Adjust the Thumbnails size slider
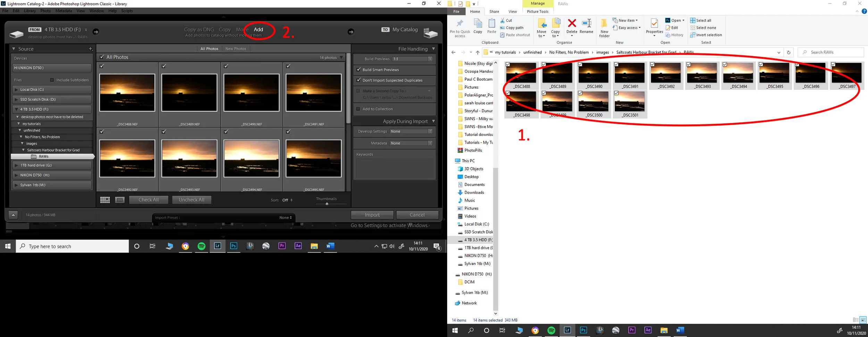868x337 pixels. 327,204
